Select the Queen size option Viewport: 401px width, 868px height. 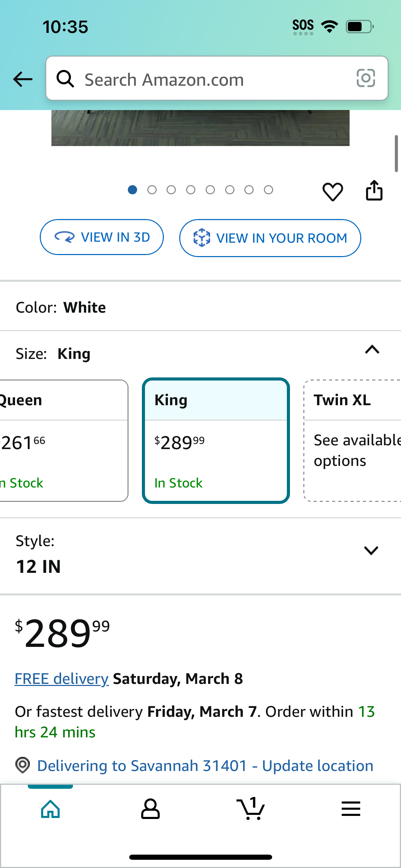[x=64, y=441]
